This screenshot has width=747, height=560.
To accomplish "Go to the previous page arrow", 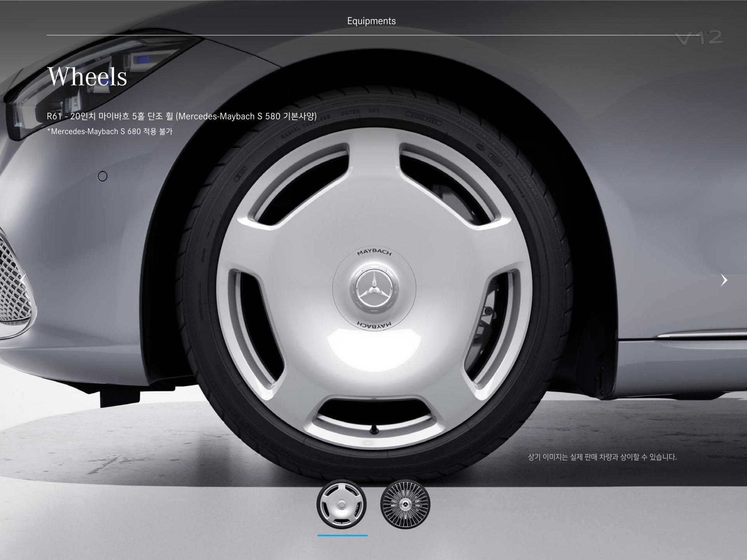I will click(x=23, y=280).
